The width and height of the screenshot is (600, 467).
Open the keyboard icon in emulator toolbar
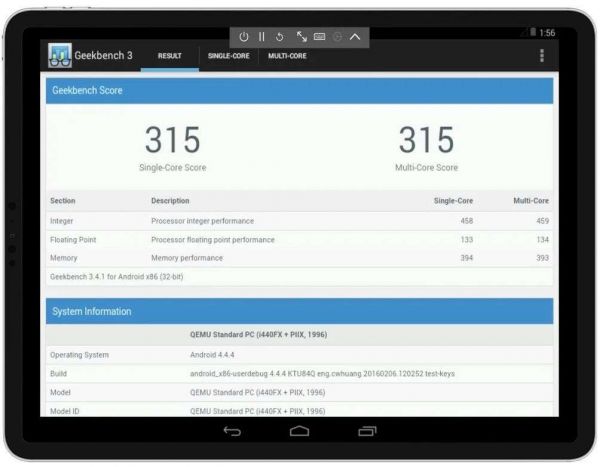tap(319, 36)
